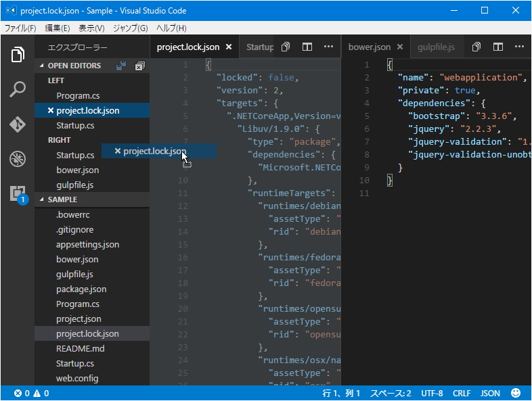Click warning count icon in status bar
Image resolution: width=532 pixels, height=401 pixels.
click(37, 393)
